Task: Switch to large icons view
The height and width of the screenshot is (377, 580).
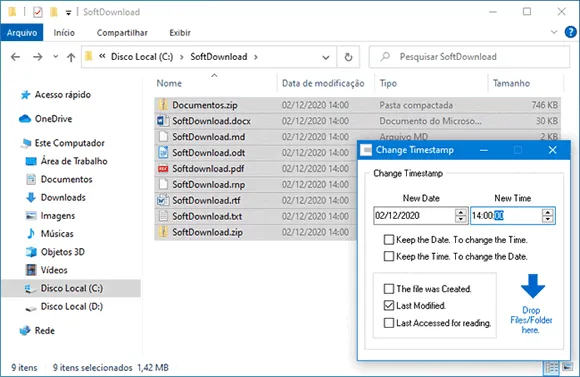Action: point(567,367)
